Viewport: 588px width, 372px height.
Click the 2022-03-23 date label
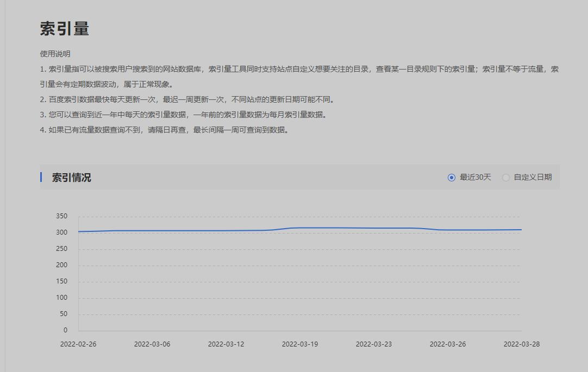coord(374,344)
